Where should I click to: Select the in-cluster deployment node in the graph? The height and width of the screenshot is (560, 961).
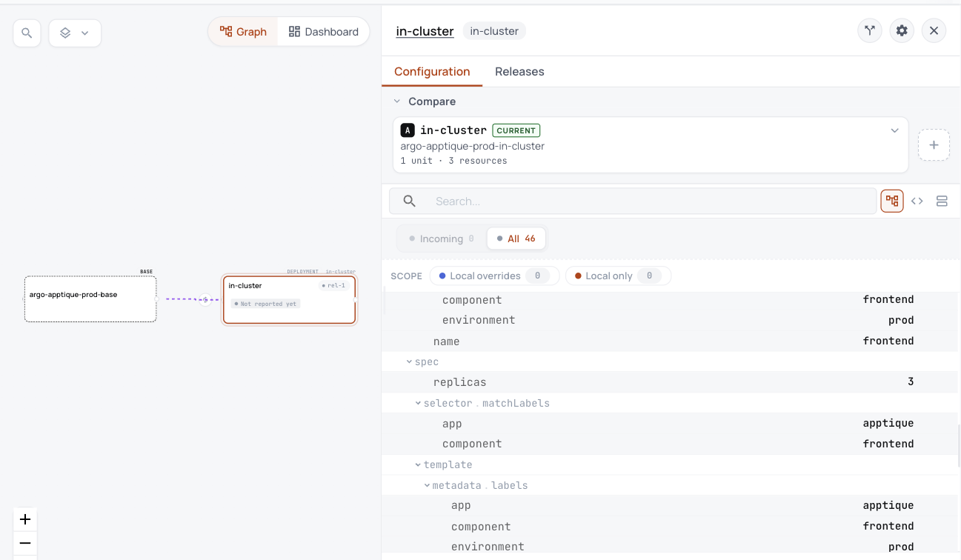tap(289, 300)
